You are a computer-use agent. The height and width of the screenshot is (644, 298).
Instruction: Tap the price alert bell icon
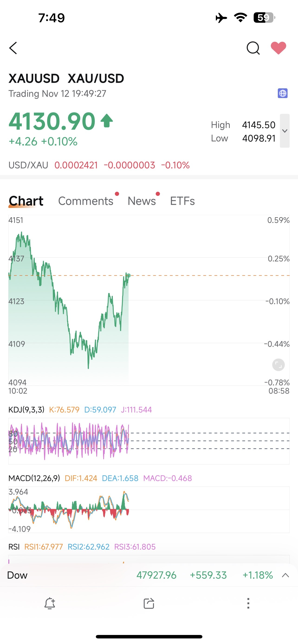pos(49,603)
